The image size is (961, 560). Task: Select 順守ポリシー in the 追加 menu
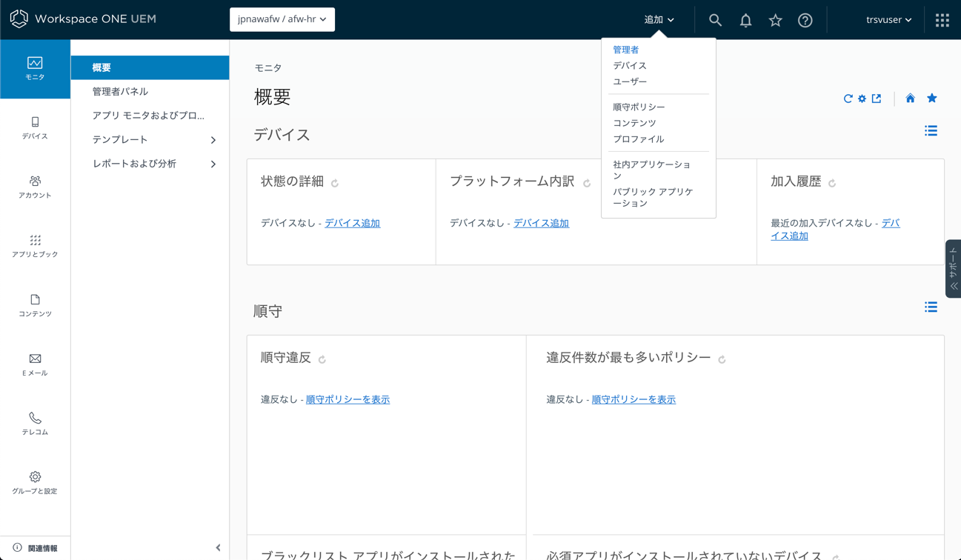pos(639,107)
